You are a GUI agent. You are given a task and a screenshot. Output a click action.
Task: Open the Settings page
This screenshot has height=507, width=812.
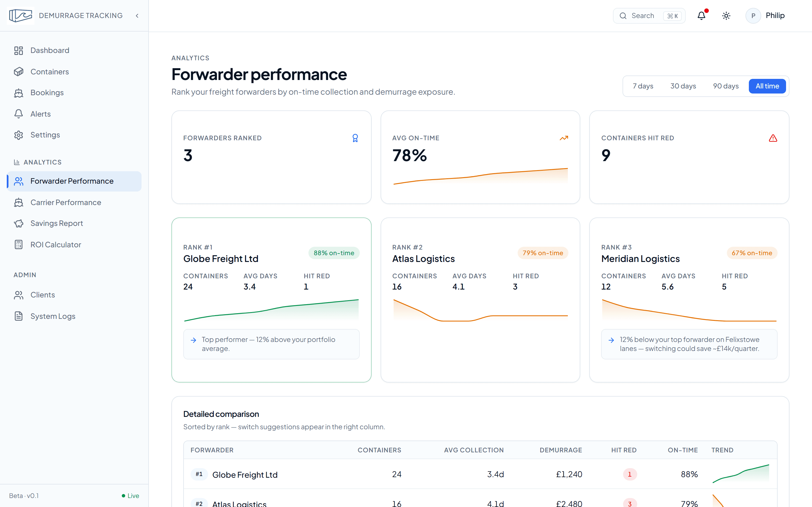coord(45,135)
